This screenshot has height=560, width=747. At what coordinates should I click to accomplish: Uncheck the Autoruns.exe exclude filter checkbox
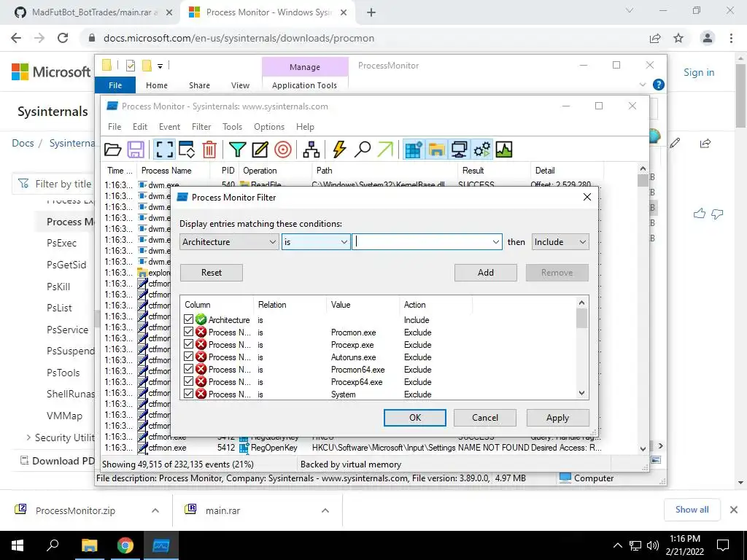188,357
